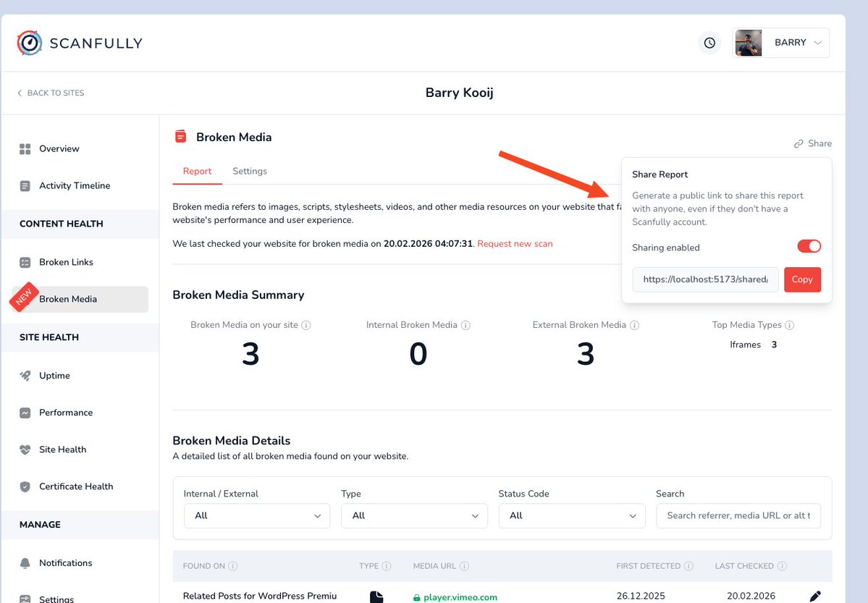This screenshot has width=868, height=603.
Task: Click the Iframes media type entry
Action: click(x=753, y=345)
